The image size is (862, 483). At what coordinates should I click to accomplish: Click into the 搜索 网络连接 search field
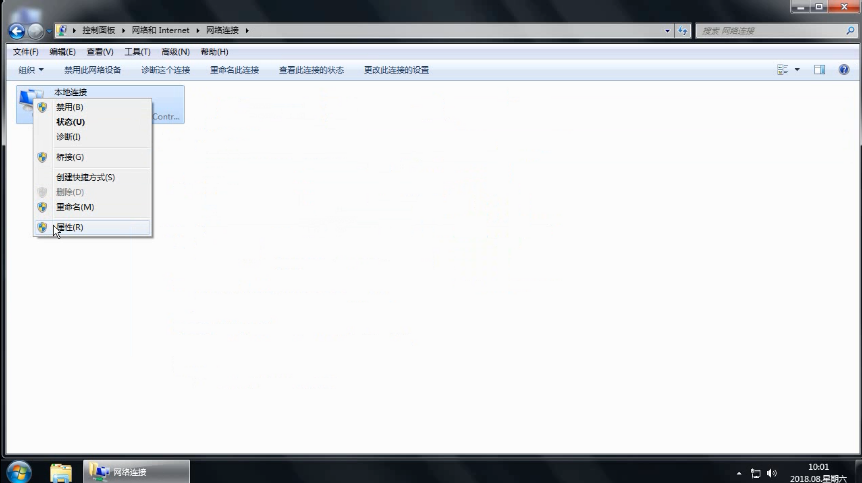[x=765, y=31]
